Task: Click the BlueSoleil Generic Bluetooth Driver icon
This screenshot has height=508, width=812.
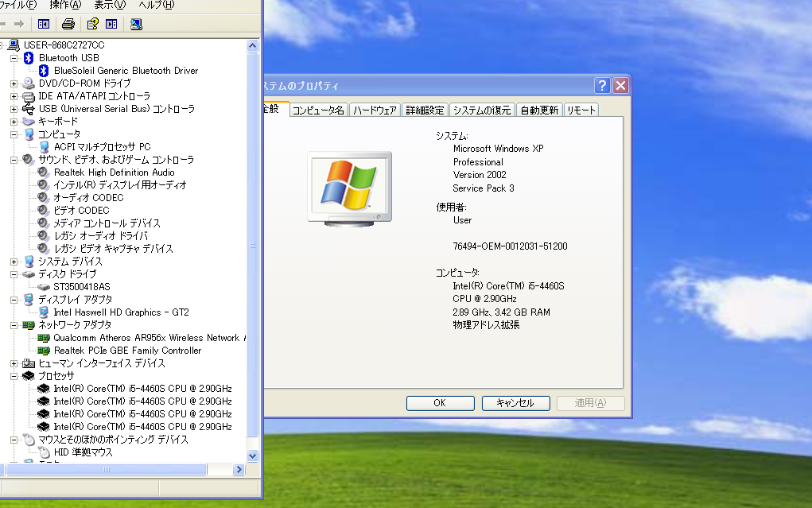Action: [44, 71]
